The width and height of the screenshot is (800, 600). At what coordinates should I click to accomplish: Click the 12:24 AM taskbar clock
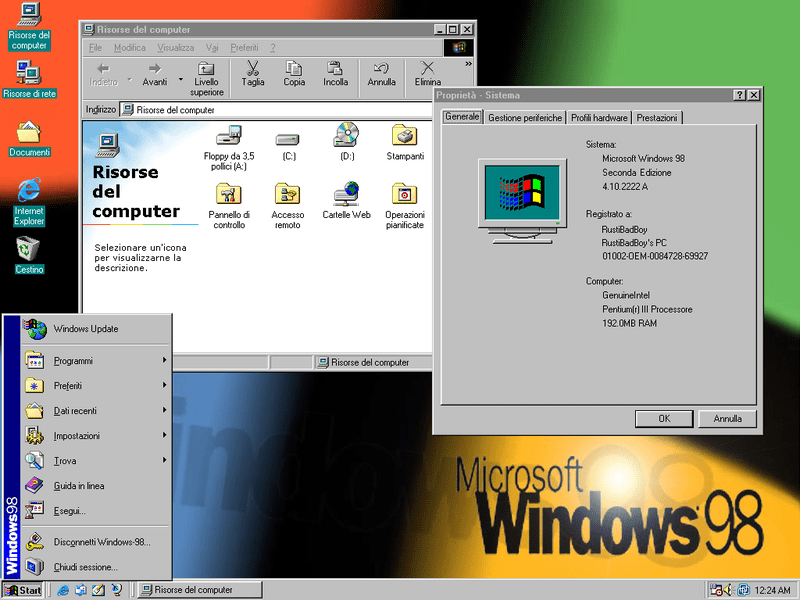coord(772,590)
